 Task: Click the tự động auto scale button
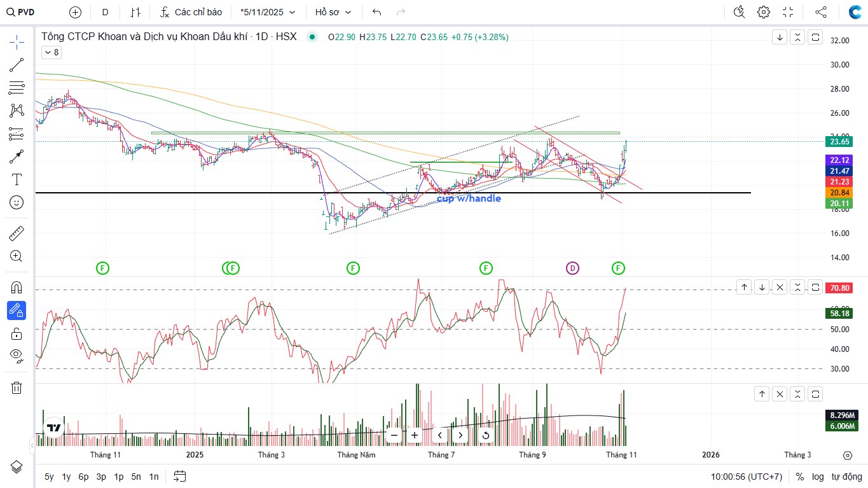click(x=847, y=477)
